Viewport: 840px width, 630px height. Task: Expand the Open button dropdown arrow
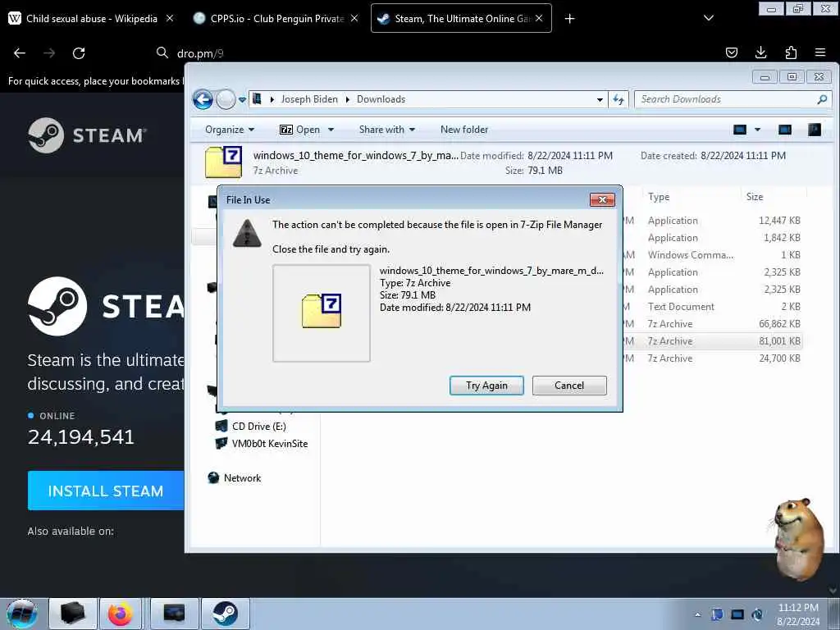click(x=331, y=130)
